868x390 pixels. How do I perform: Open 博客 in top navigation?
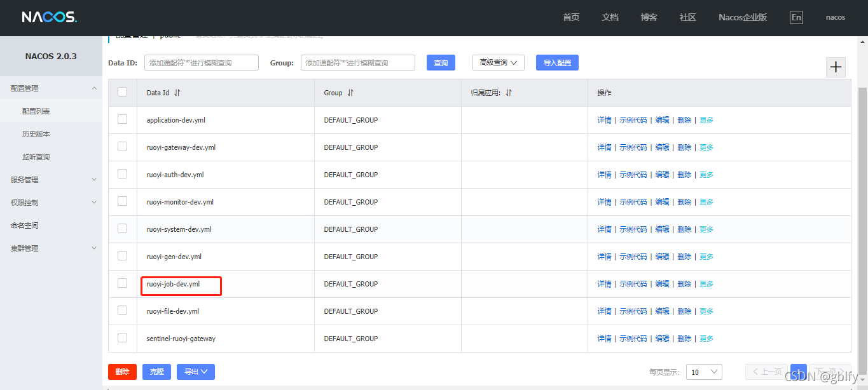coord(649,17)
